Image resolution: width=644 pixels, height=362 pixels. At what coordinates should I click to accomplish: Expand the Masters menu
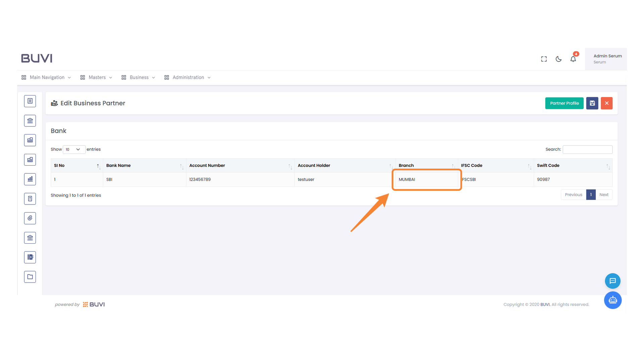point(97,77)
